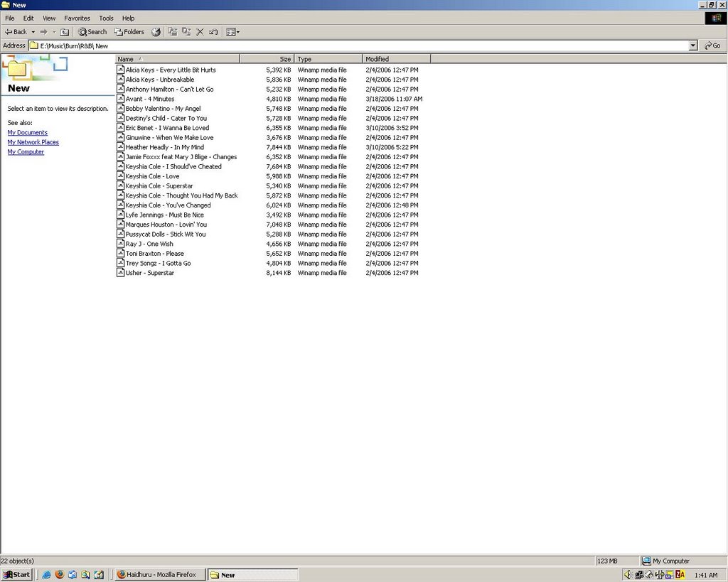
Task: Select Marques Houston - Lovin' You
Action: point(166,224)
